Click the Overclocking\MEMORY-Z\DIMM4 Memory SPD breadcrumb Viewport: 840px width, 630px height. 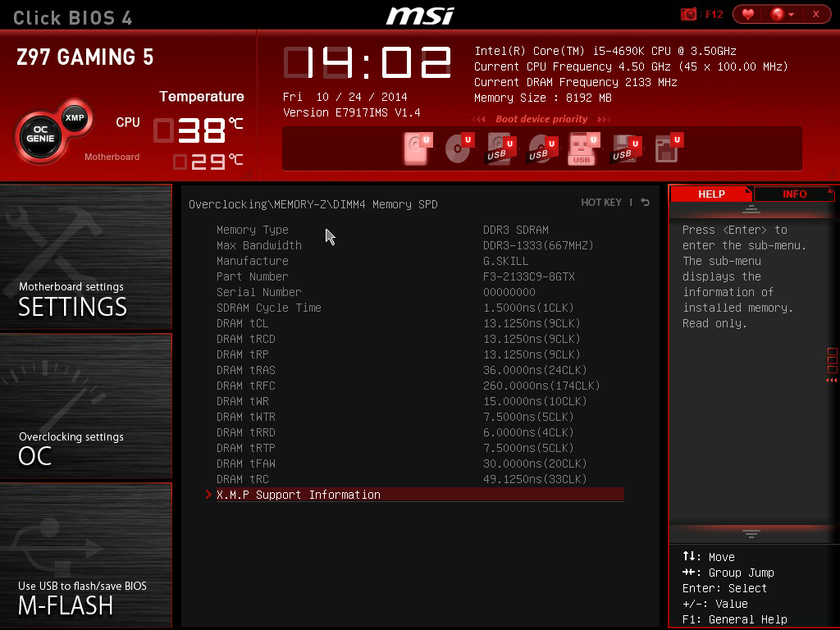click(313, 204)
